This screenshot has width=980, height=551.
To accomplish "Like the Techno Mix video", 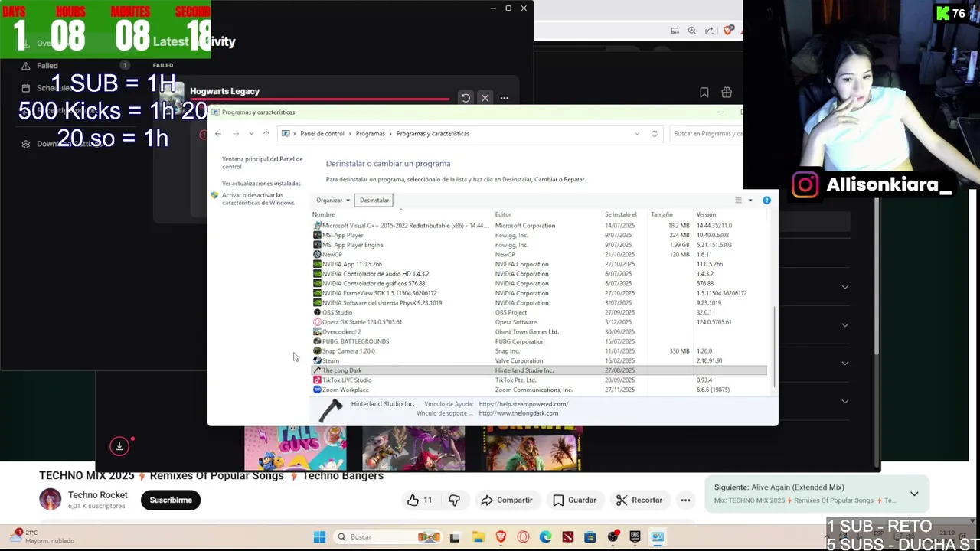I will tap(420, 500).
